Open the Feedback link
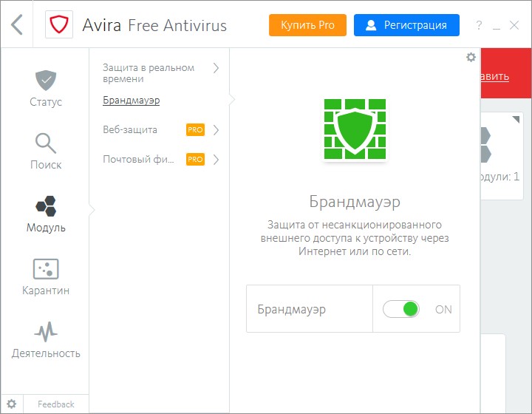Viewport: 532px width, 414px height. point(56,404)
